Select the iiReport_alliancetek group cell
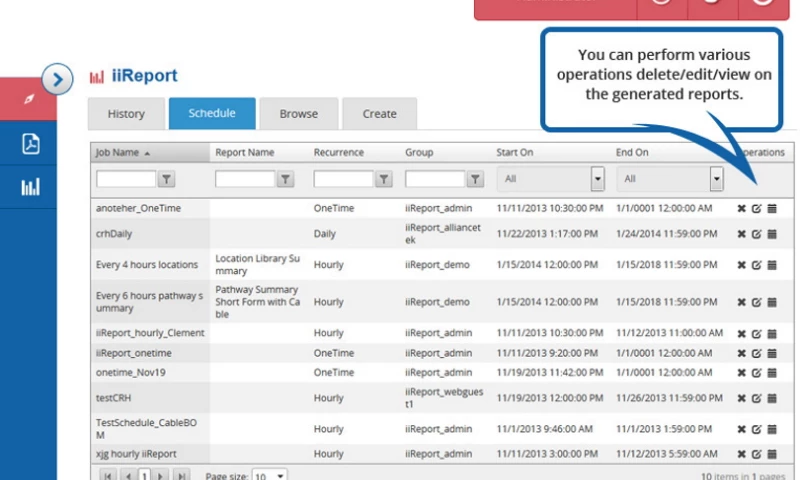 443,234
